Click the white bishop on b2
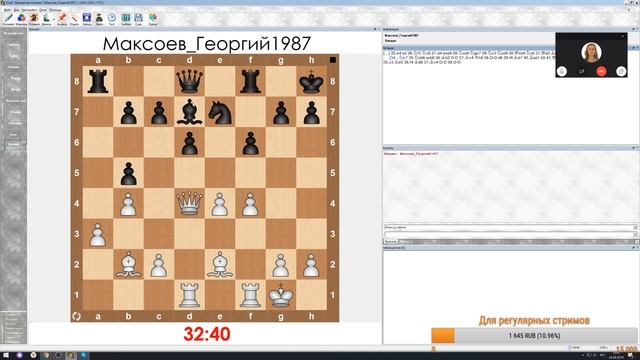The height and width of the screenshot is (360, 640). (128, 264)
